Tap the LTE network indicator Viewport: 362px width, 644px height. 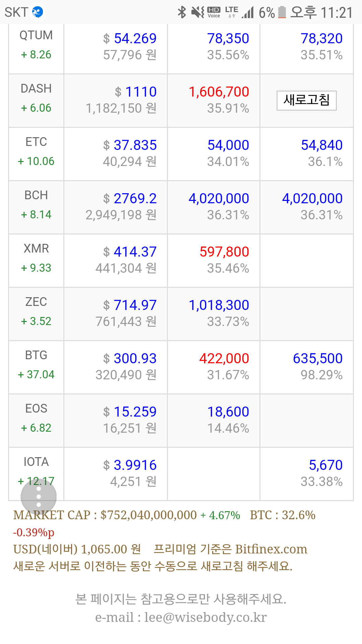pos(231,12)
